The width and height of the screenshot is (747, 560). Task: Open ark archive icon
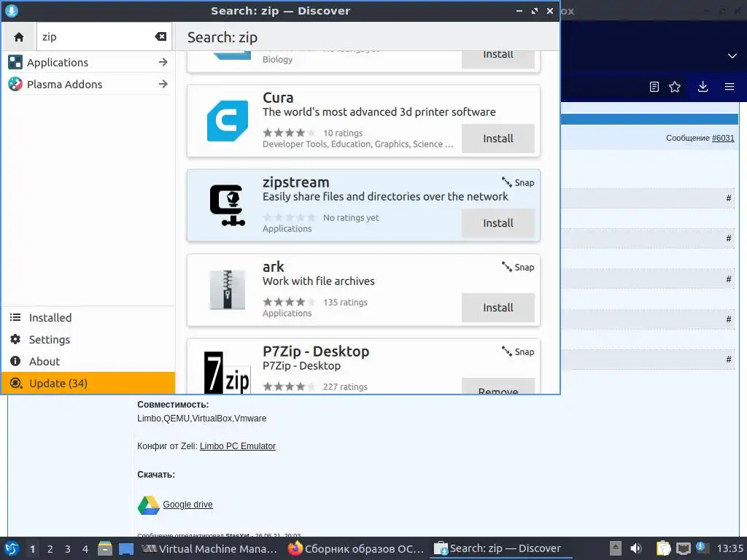[228, 290]
